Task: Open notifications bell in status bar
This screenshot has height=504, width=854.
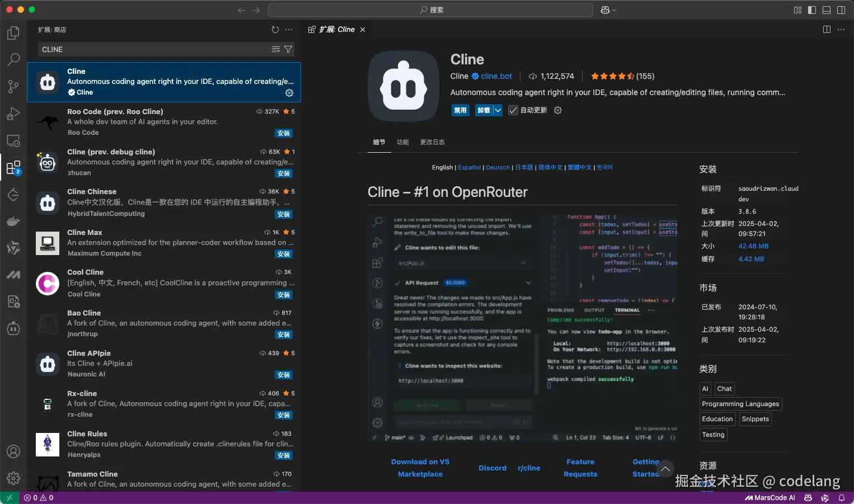Action: [x=841, y=497]
